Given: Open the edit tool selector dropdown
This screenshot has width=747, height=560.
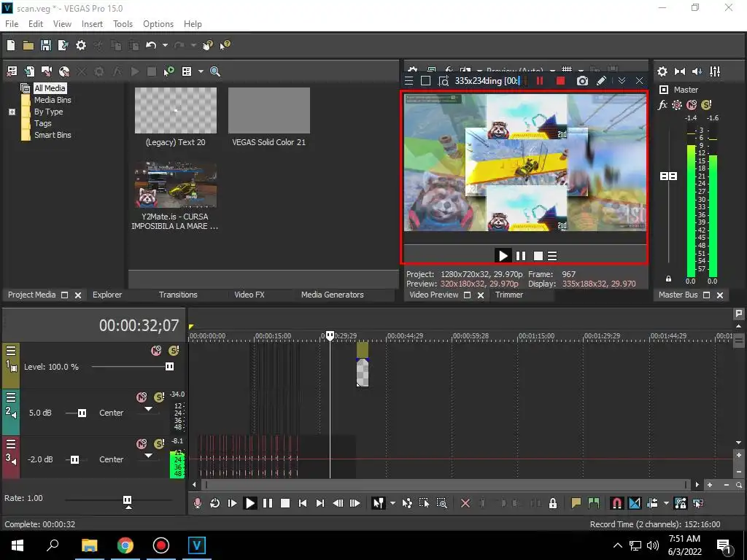Looking at the screenshot, I should pyautogui.click(x=392, y=503).
